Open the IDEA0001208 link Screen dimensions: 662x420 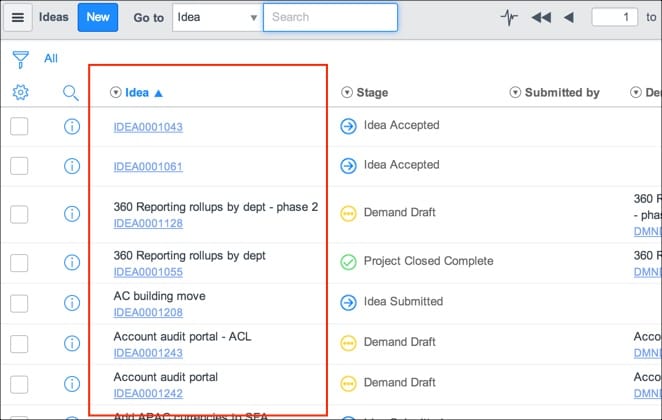(148, 312)
